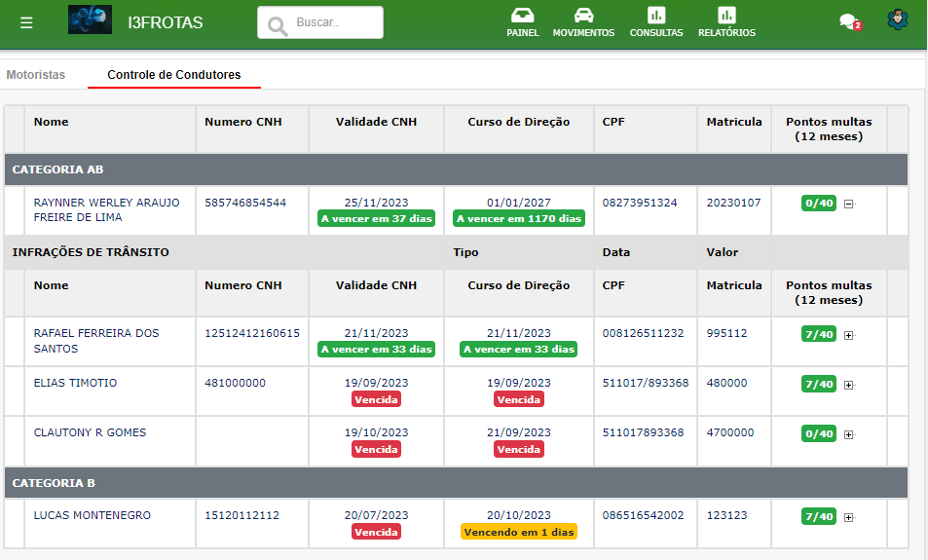Collapse infractions for Raynner Werley
Image resolution: width=928 pixels, height=560 pixels.
[849, 204]
